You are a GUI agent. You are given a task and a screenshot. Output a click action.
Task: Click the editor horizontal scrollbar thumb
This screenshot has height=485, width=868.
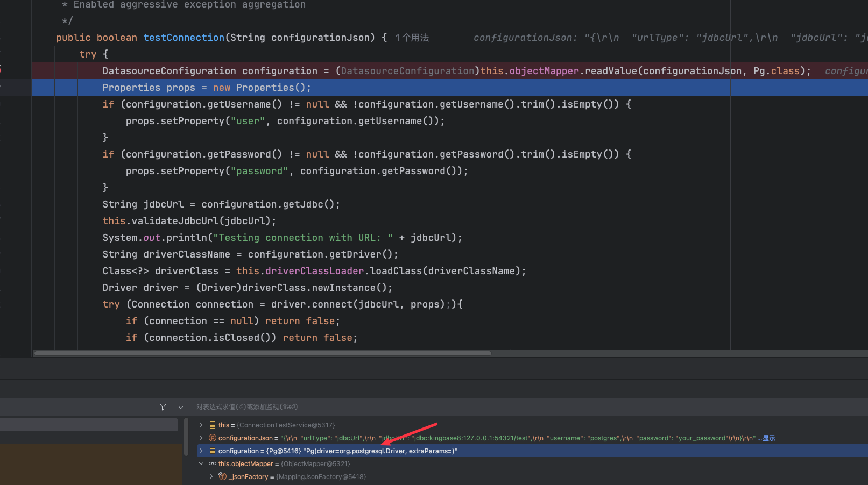tap(263, 353)
